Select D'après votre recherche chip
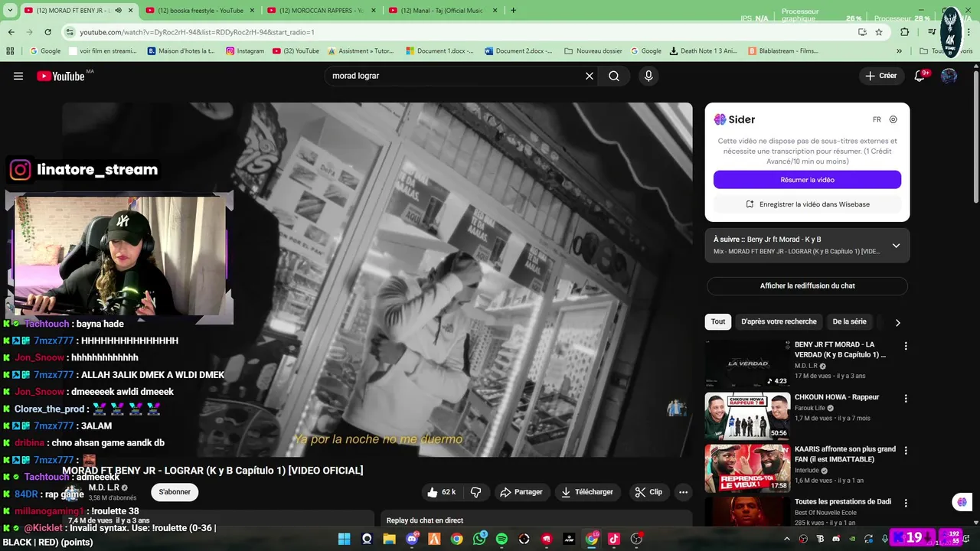This screenshot has width=980, height=551. pyautogui.click(x=779, y=322)
